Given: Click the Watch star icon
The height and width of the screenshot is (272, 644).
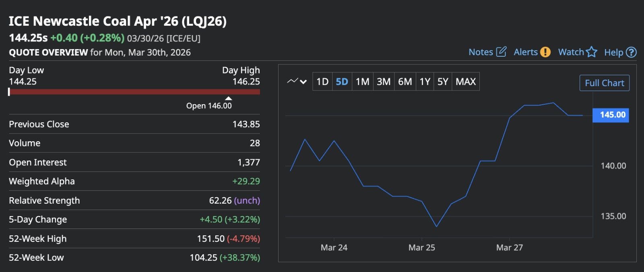Looking at the screenshot, I should (591, 52).
